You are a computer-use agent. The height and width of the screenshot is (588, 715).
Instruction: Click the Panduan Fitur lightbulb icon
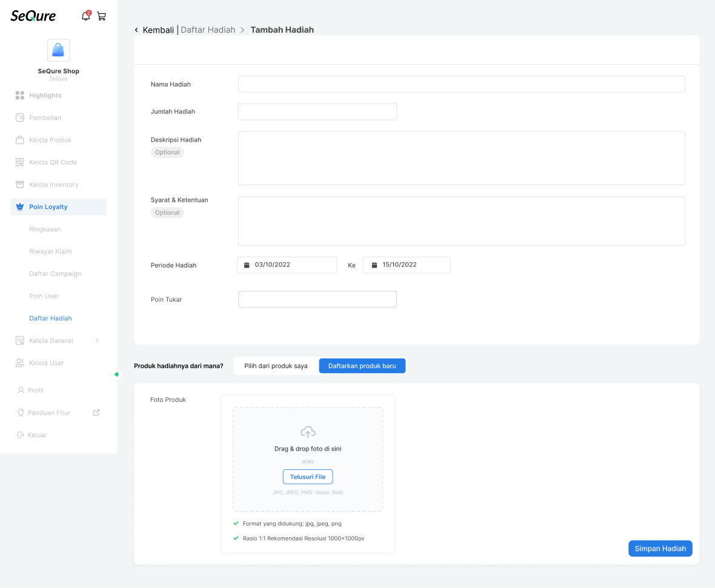tap(21, 413)
